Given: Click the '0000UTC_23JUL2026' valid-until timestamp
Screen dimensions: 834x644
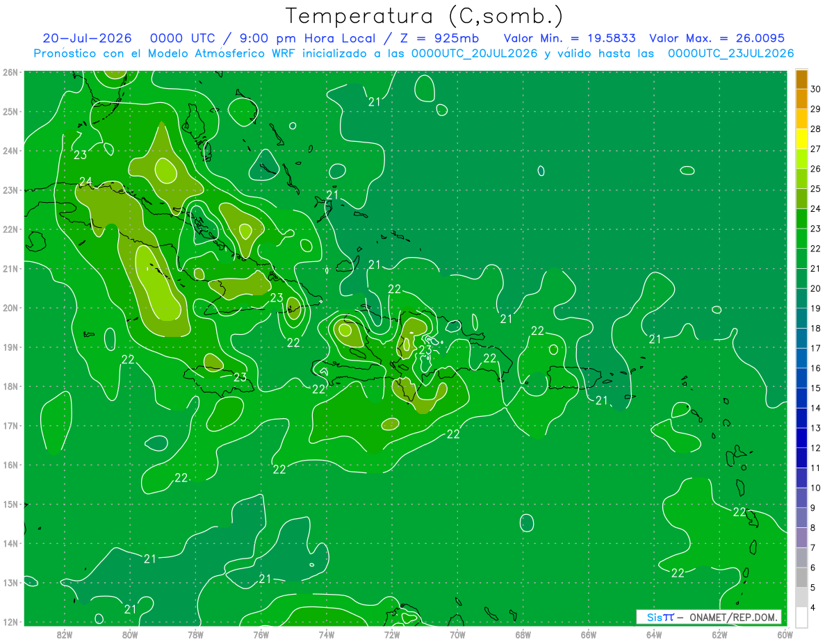Looking at the screenshot, I should point(731,53).
